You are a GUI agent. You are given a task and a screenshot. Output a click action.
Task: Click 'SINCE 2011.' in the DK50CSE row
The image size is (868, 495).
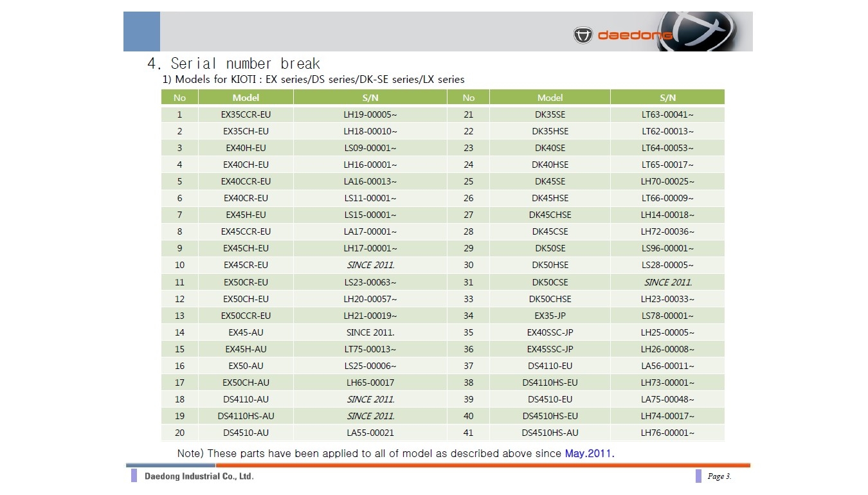pyautogui.click(x=668, y=282)
